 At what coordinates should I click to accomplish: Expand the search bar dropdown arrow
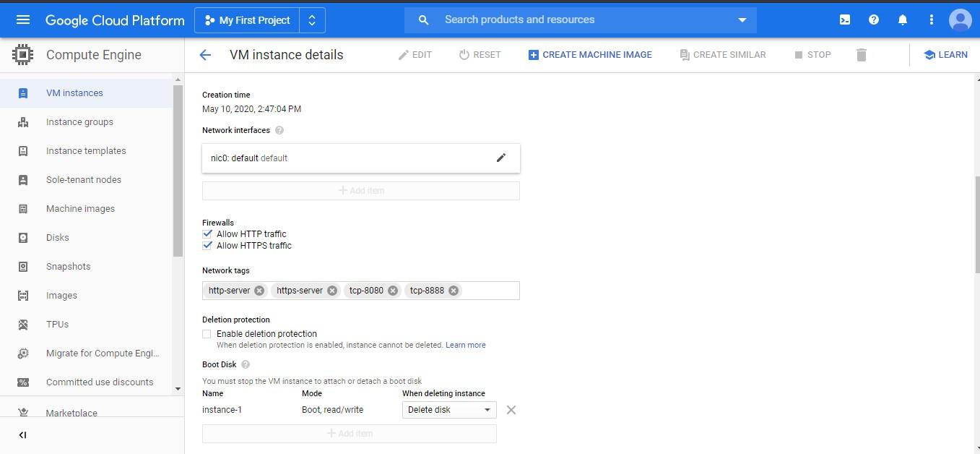point(742,20)
